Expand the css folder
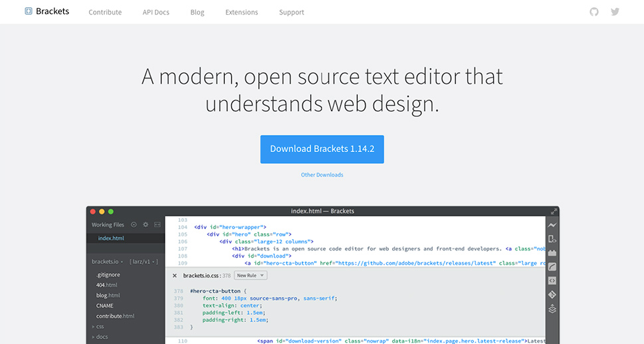 [98, 326]
